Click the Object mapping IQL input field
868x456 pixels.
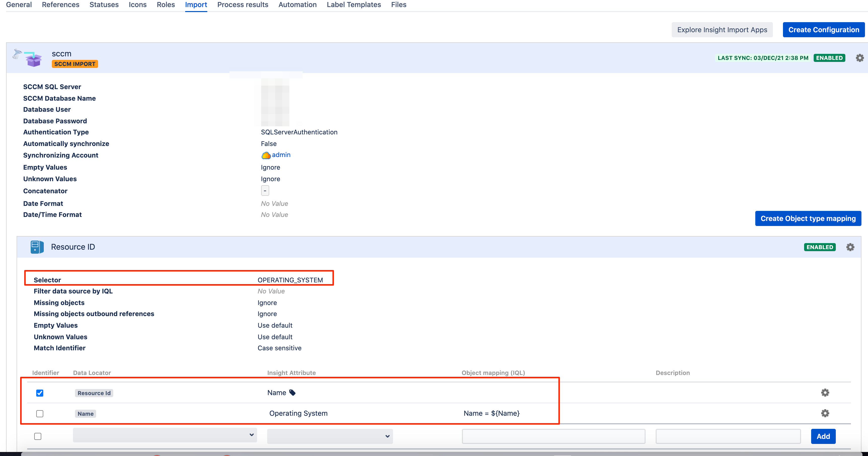click(553, 436)
